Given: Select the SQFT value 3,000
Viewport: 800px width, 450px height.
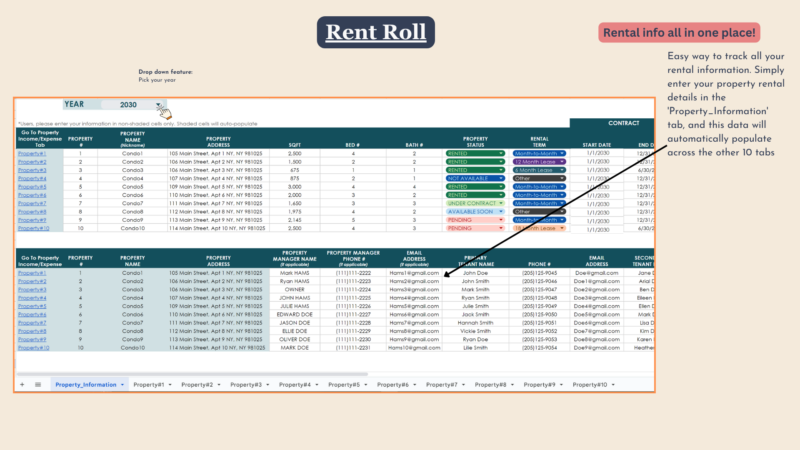Looking at the screenshot, I should pos(294,187).
